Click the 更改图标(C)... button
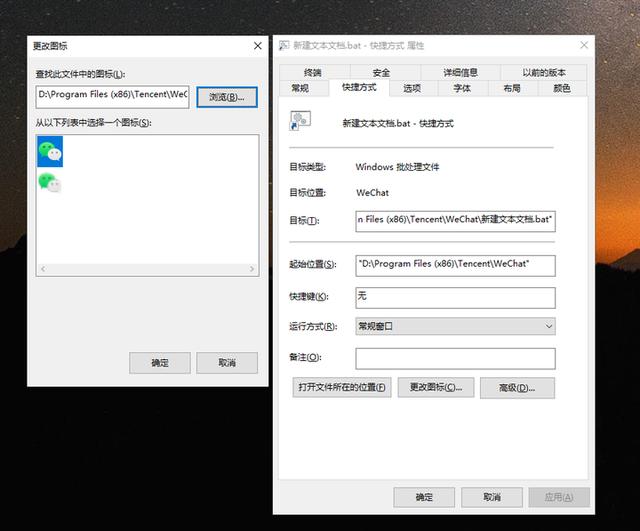Screen dimensions: 640x531 coord(436,387)
